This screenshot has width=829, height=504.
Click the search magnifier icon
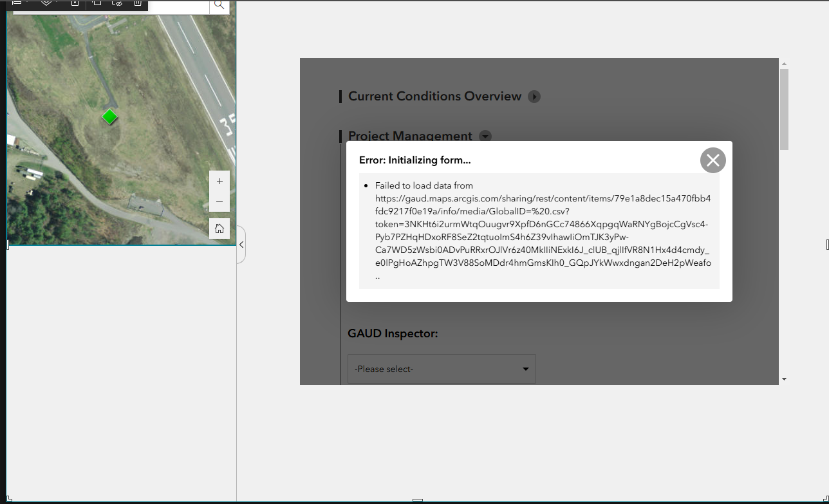(219, 5)
